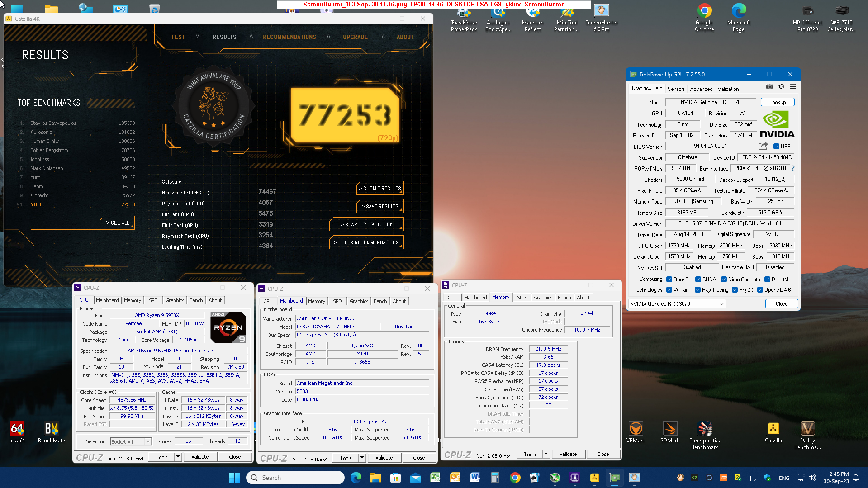Image resolution: width=868 pixels, height=488 pixels.
Task: Toggle the DirectML checkbox
Action: pyautogui.click(x=767, y=280)
